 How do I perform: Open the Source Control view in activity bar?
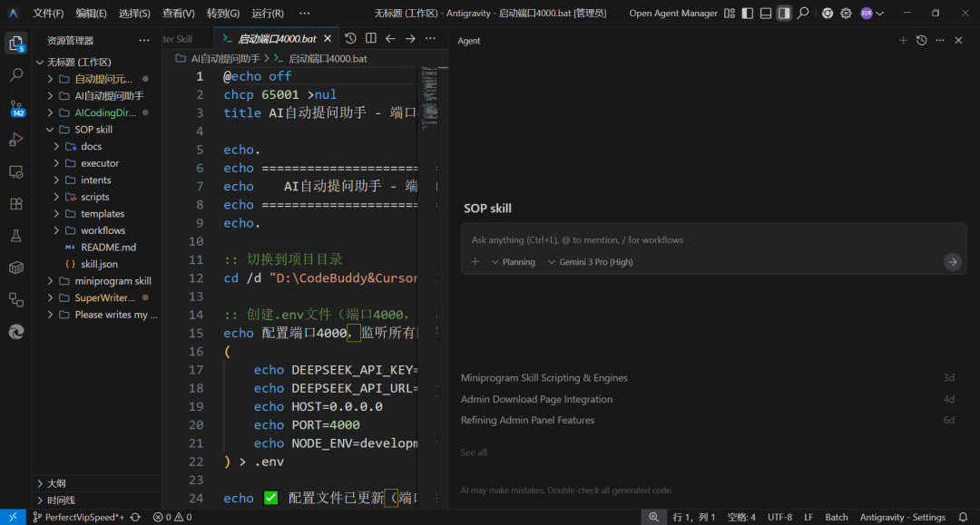pyautogui.click(x=16, y=109)
